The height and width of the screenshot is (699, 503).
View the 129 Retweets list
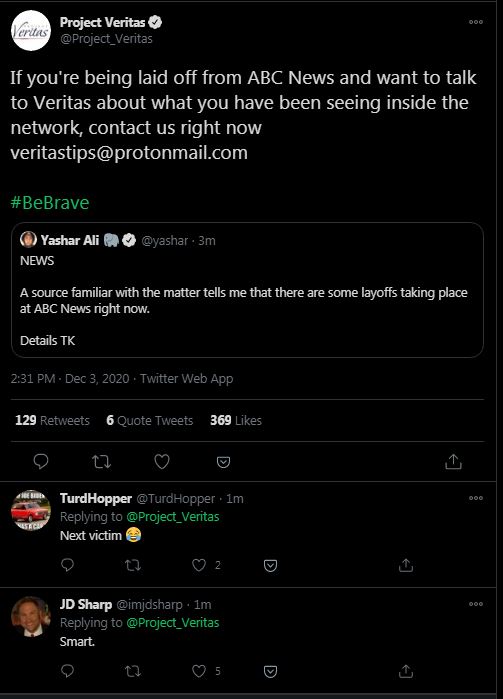click(x=52, y=420)
